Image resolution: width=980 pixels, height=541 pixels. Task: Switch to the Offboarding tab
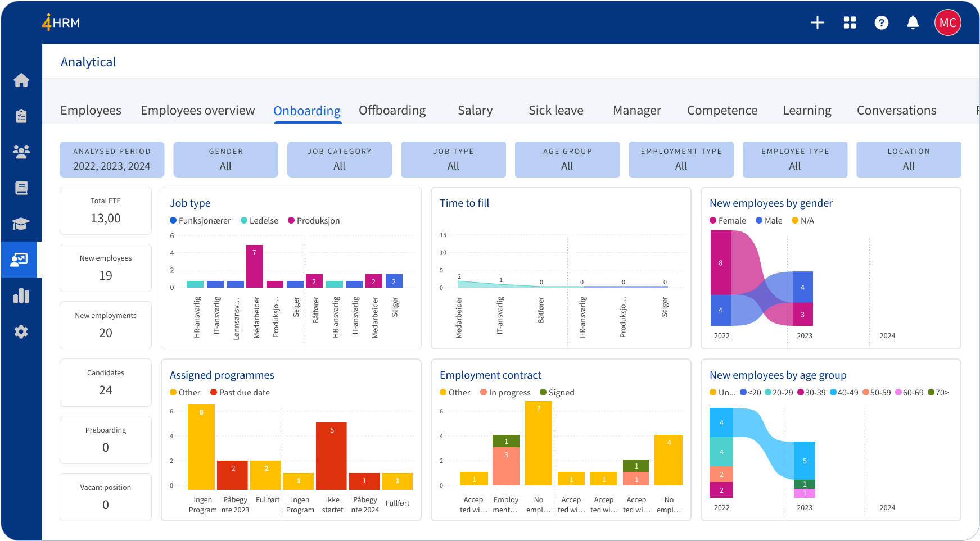(x=392, y=111)
